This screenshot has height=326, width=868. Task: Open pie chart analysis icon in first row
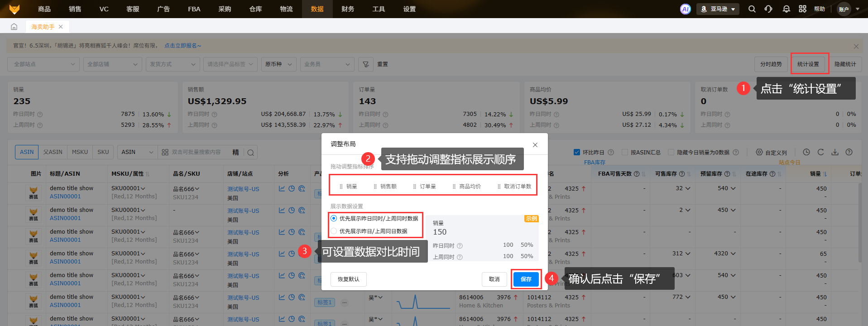point(292,188)
